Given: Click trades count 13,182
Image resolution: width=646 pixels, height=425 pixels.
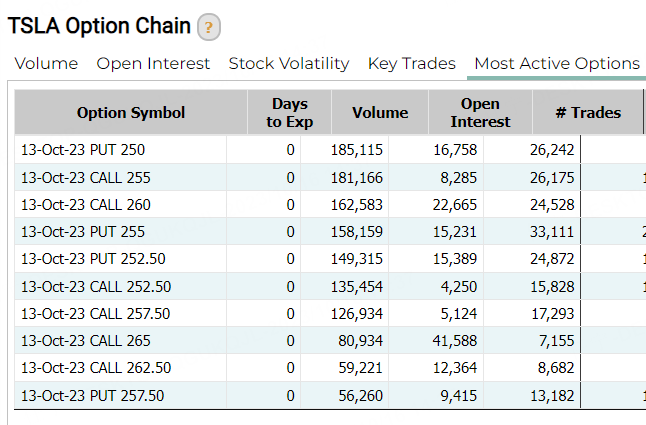Looking at the screenshot, I should click(552, 395).
